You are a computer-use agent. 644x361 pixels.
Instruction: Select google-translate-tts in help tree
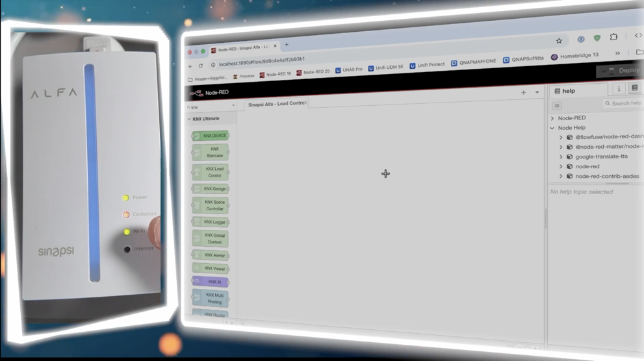(x=601, y=156)
